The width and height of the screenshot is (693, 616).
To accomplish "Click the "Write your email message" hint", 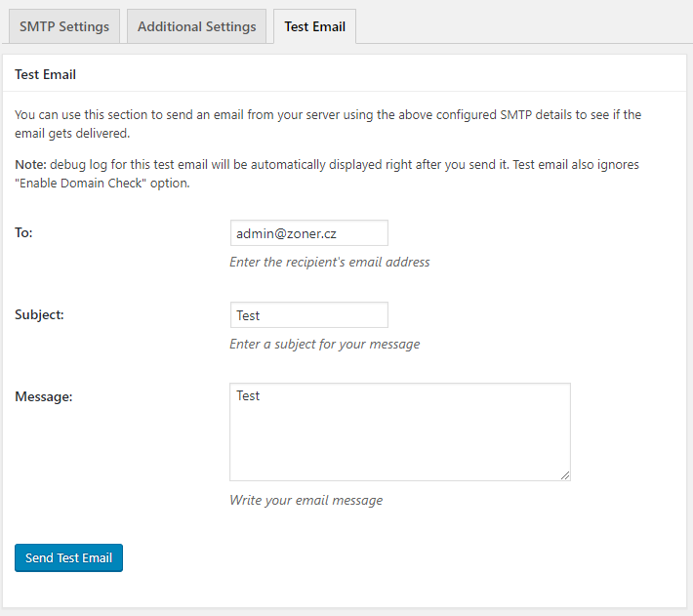I will 306,500.
